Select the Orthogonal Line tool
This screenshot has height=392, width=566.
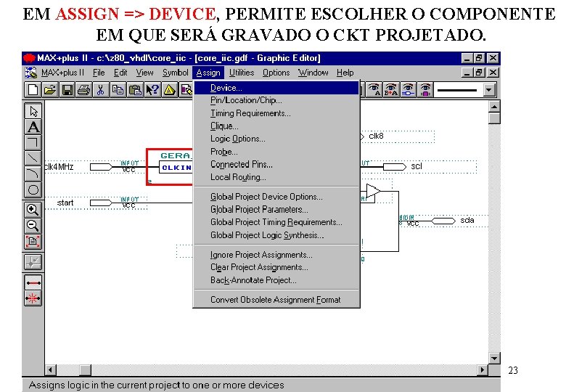tap(33, 142)
